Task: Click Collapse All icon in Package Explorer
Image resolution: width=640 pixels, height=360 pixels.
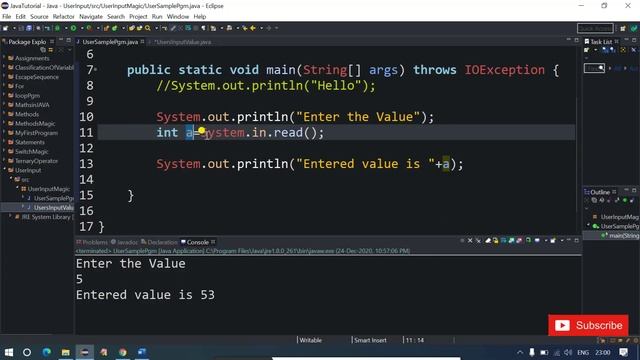Action: (x=43, y=50)
